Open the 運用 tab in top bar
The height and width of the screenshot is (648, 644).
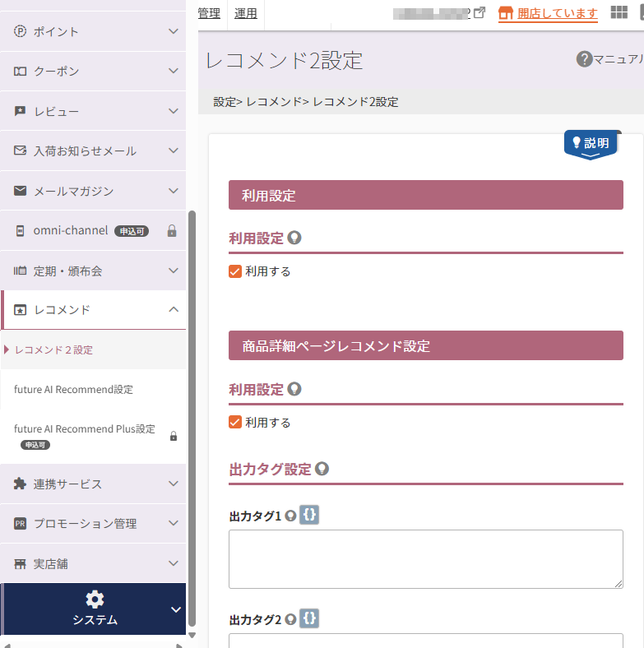click(246, 13)
